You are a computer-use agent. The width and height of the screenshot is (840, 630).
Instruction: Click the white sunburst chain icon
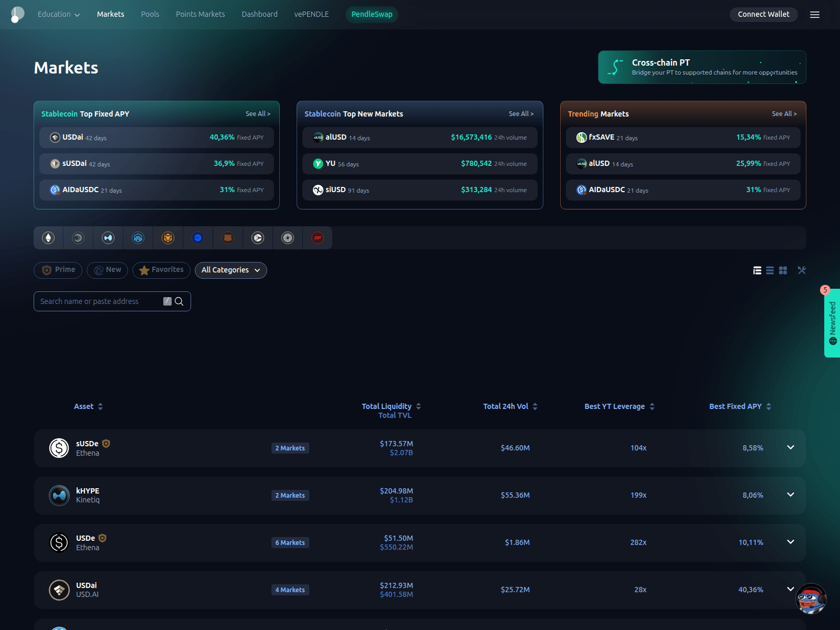click(x=288, y=238)
